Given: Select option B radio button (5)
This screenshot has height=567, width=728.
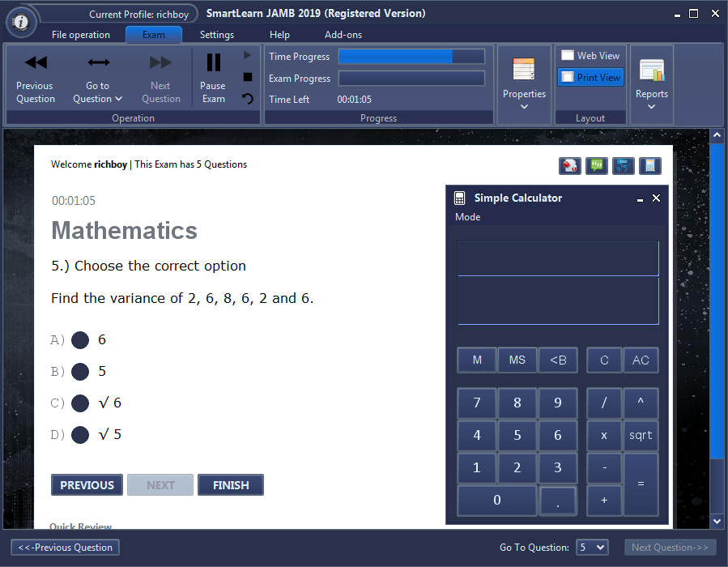Looking at the screenshot, I should tap(80, 372).
